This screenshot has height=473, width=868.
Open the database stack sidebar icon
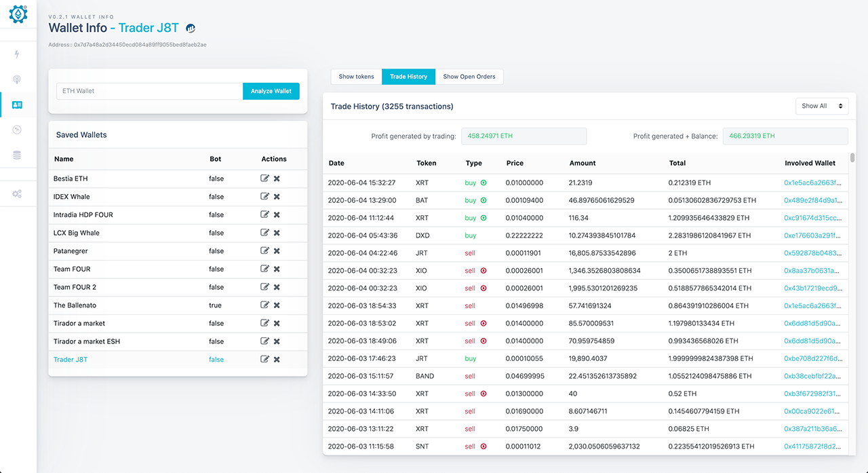click(17, 155)
